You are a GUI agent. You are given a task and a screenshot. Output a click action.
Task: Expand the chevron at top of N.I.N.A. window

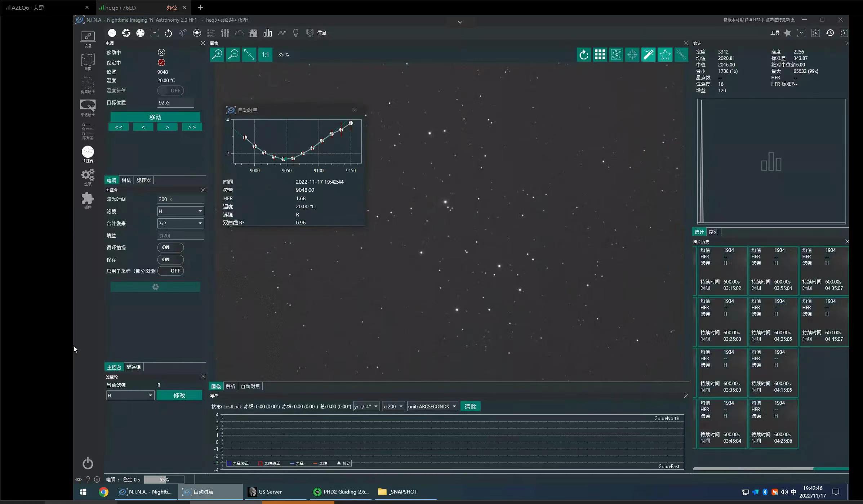pos(460,22)
